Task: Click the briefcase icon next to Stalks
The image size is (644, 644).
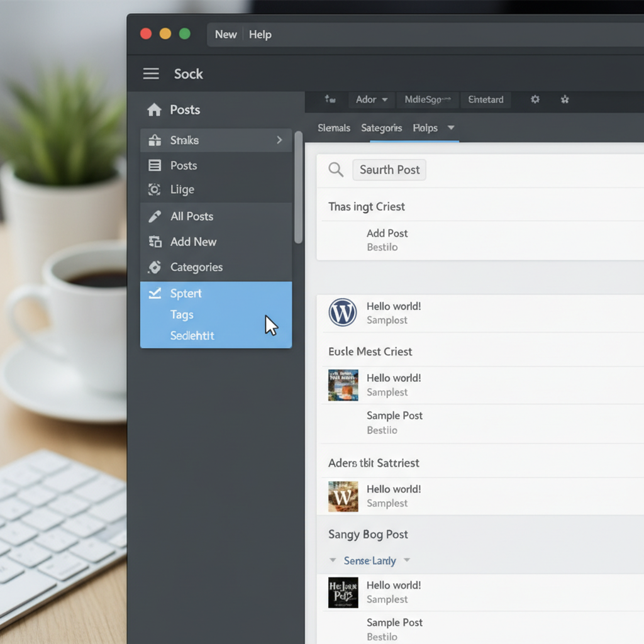Action: click(155, 140)
